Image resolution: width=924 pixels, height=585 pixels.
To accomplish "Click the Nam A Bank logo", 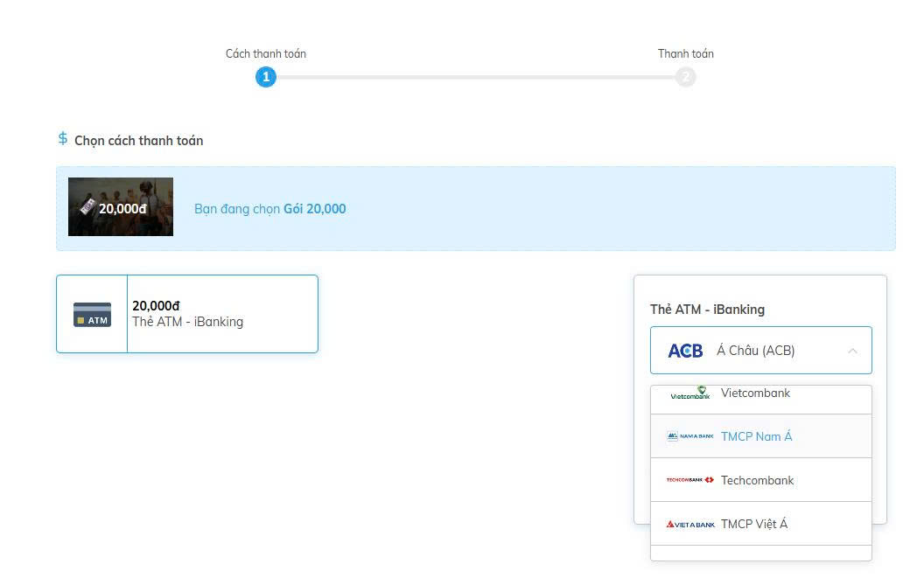I will coord(689,436).
